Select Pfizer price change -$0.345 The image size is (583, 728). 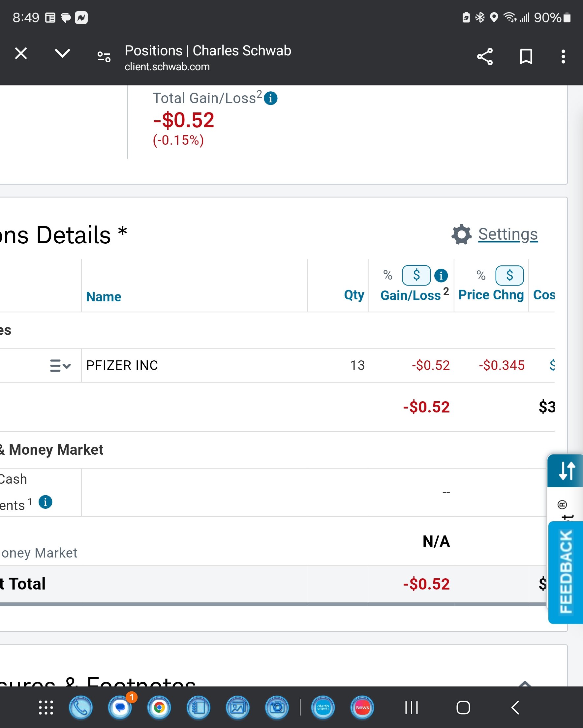502,365
